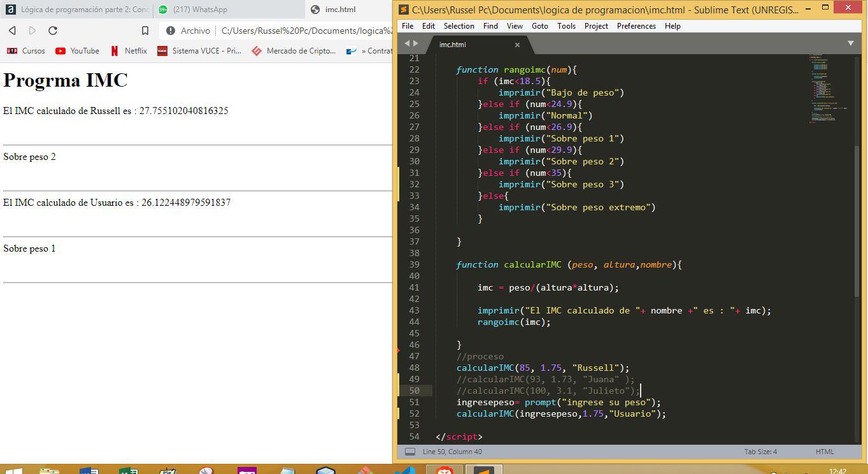Screen dimensions: 868x474
Task: Open the Mercado de Cripto bookmark
Action: (294, 51)
